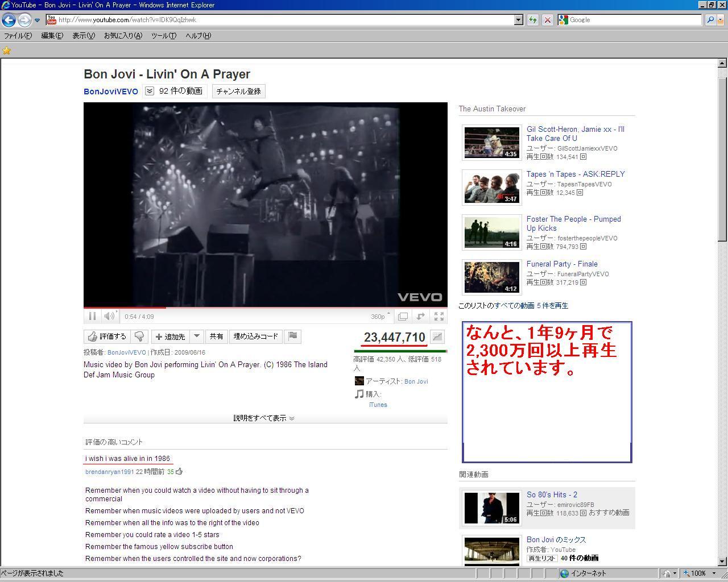Open the ツール(T) menu

point(164,36)
